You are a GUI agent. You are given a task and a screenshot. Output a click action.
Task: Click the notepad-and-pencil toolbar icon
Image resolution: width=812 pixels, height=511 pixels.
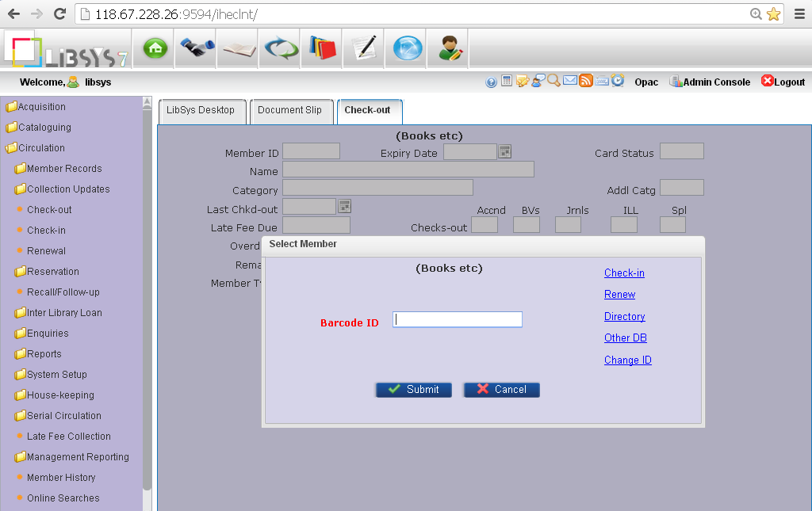click(x=362, y=48)
